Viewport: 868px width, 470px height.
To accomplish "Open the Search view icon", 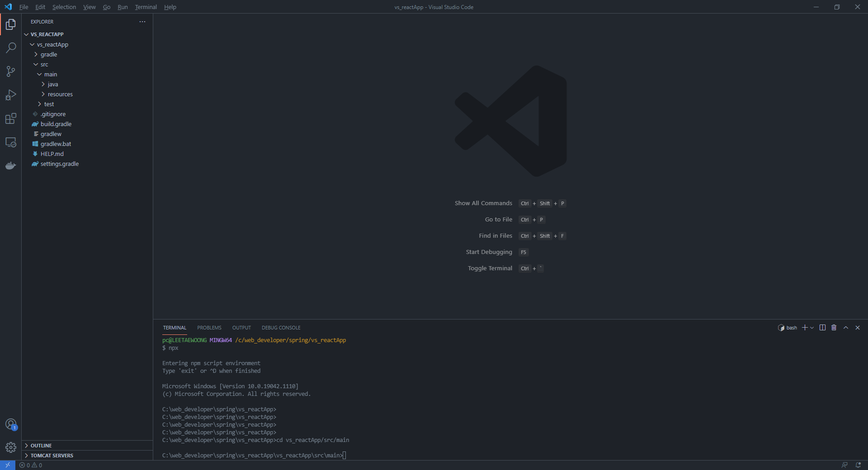I will [11, 48].
